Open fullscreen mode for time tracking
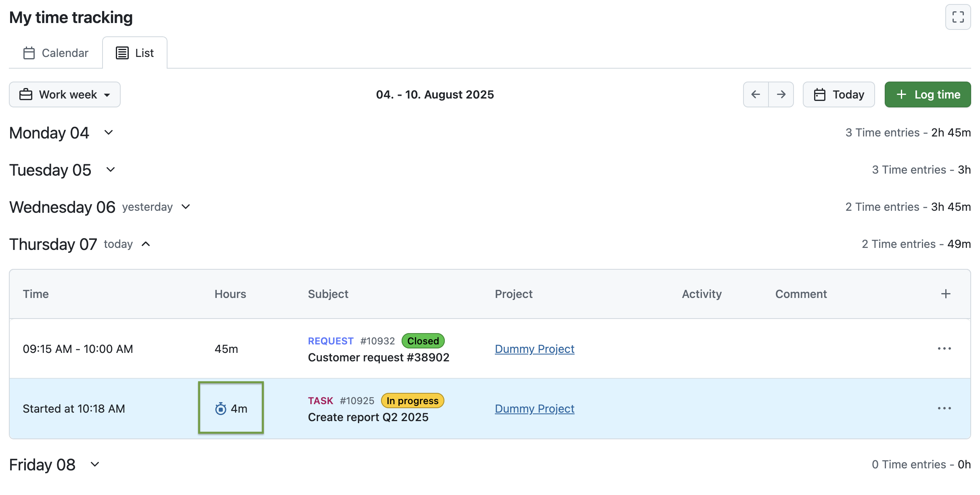 pyautogui.click(x=958, y=17)
